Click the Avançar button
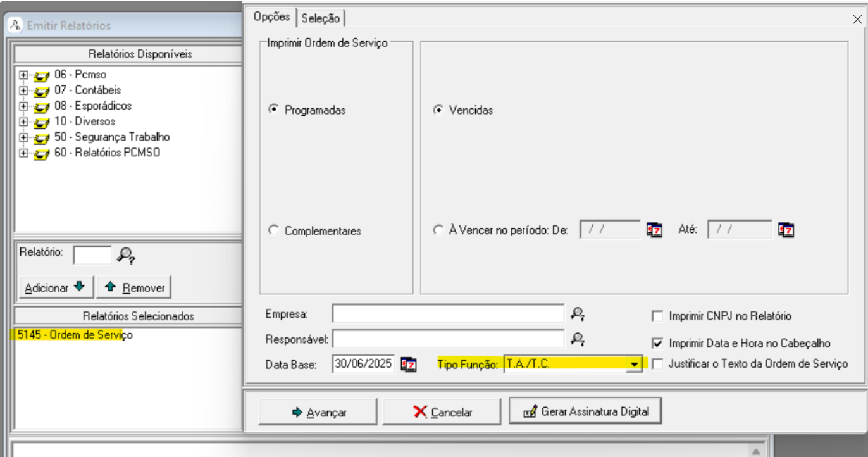Image resolution: width=868 pixels, height=457 pixels. (318, 412)
